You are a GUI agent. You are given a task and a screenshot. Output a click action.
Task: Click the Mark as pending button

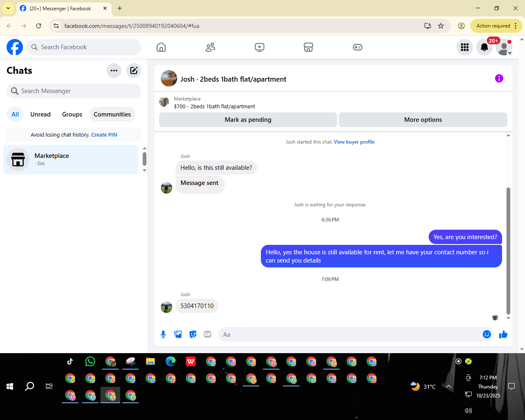click(248, 120)
